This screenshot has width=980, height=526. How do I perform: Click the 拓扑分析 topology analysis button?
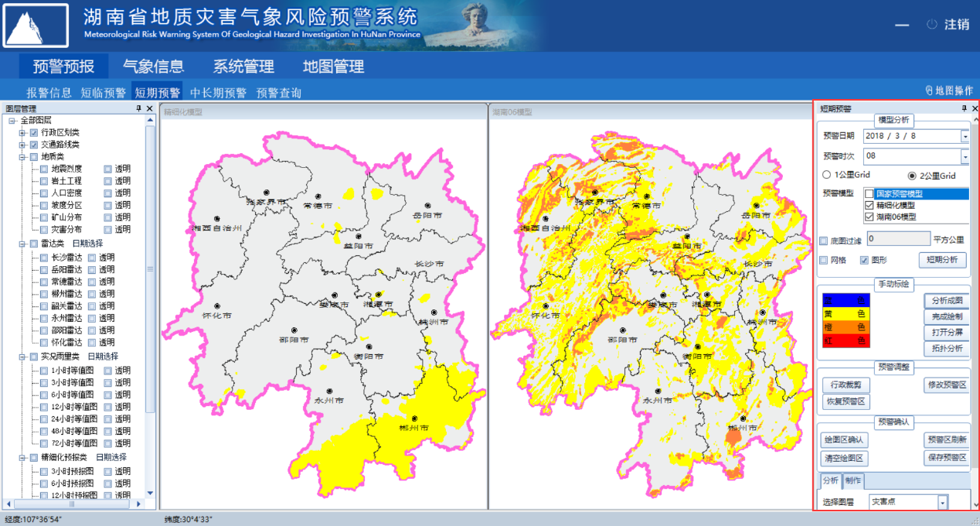point(946,349)
